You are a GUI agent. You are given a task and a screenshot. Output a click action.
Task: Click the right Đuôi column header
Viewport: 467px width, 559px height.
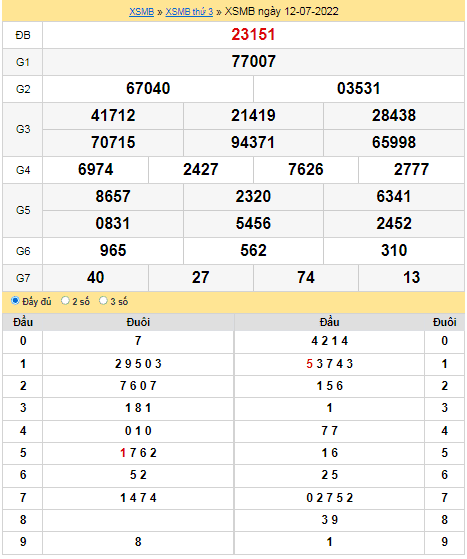pos(445,322)
